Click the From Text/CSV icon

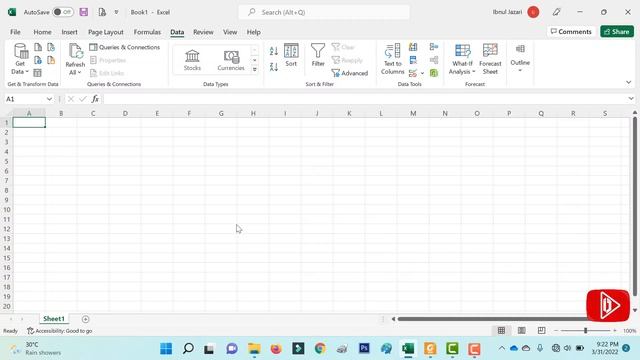[x=38, y=47]
